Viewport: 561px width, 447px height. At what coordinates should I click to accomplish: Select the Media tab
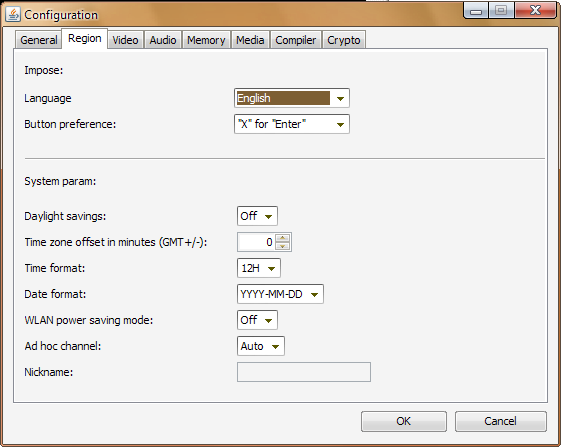[x=250, y=40]
